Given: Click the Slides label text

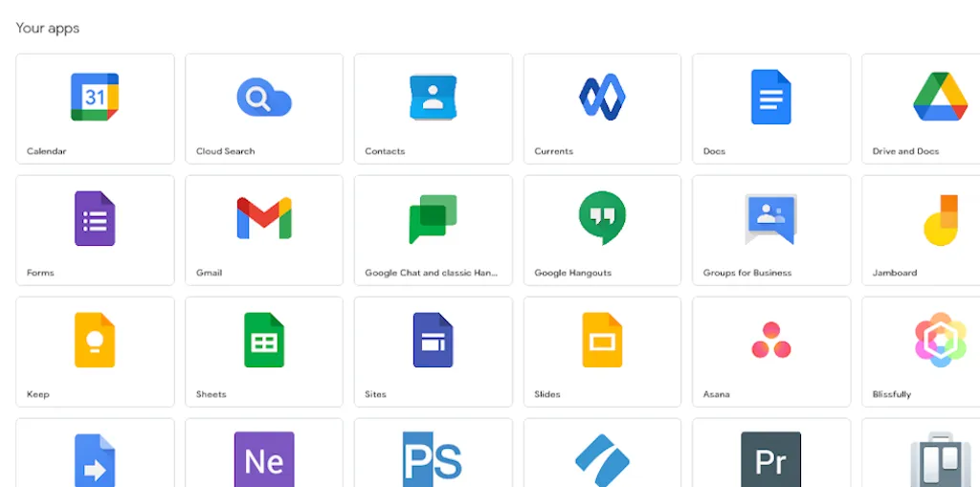Looking at the screenshot, I should tap(546, 394).
